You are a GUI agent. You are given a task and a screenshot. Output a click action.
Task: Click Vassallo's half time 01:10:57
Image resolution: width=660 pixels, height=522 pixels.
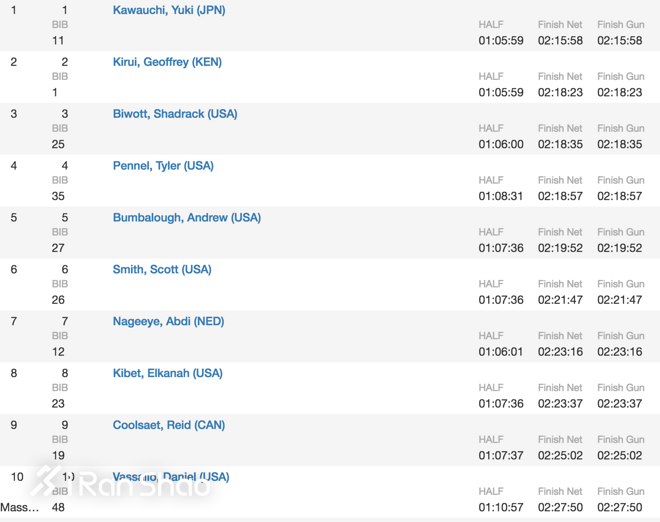[x=501, y=508]
